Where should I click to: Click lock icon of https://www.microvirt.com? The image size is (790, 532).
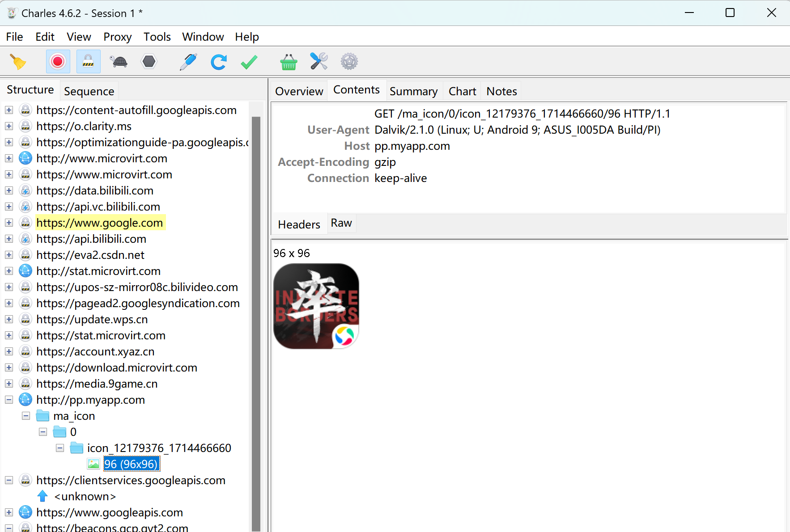(x=25, y=174)
